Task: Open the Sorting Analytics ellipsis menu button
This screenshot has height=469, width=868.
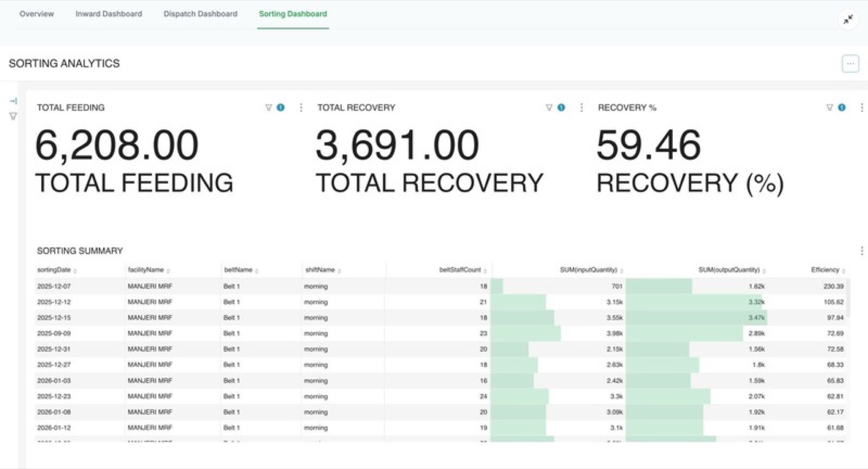Action: [x=850, y=64]
